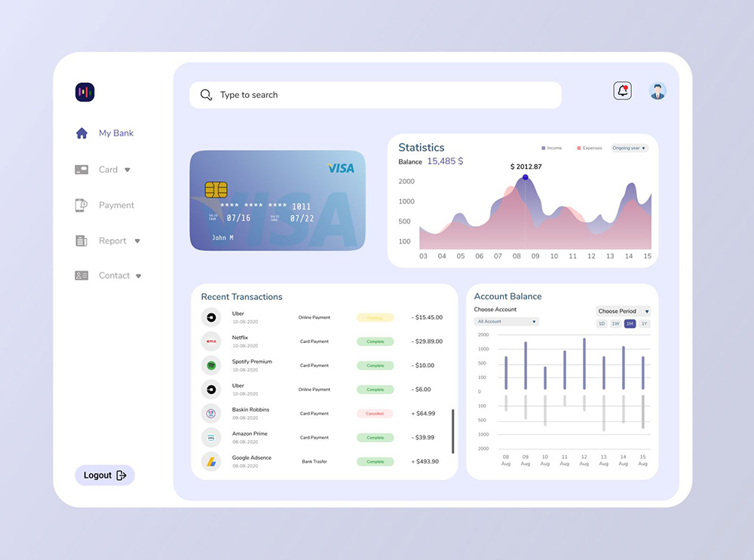Toggle Expenses legend in Statistics
754x560 pixels.
(590, 148)
